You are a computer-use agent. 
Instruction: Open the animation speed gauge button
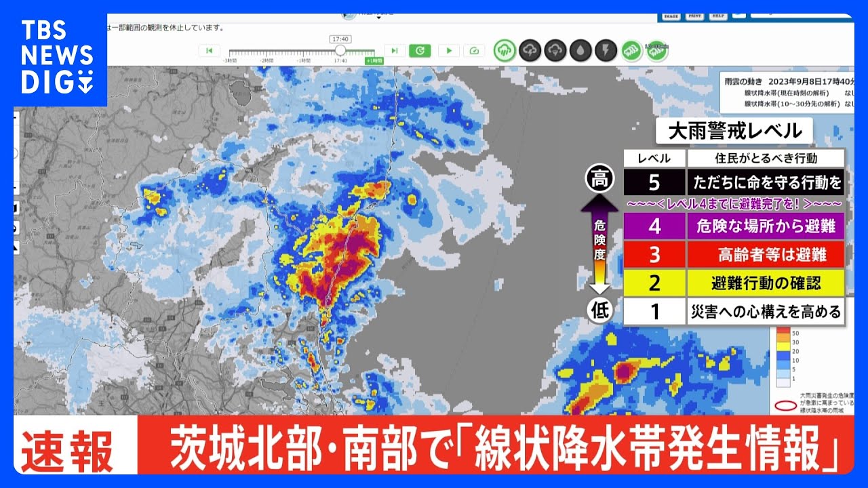click(474, 50)
